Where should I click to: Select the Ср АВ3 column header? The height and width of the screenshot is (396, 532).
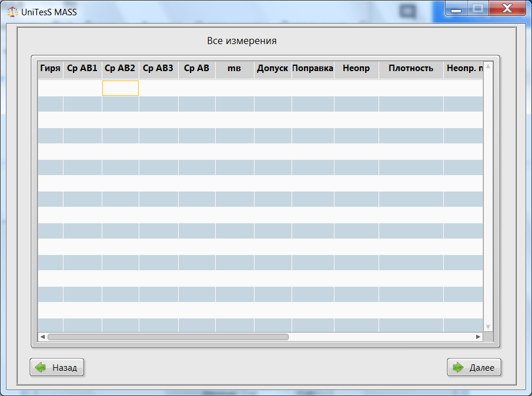point(158,68)
